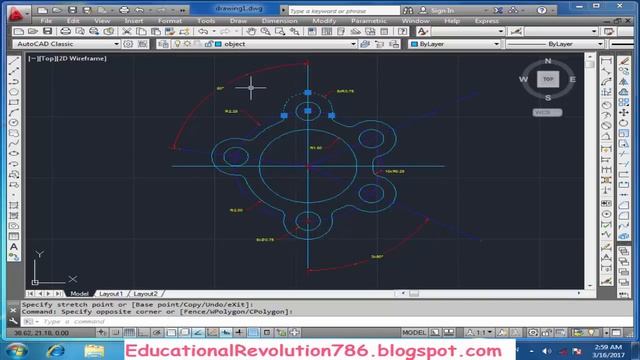The height and width of the screenshot is (360, 640).
Task: Click viewport label [Top] control
Action: (48, 58)
